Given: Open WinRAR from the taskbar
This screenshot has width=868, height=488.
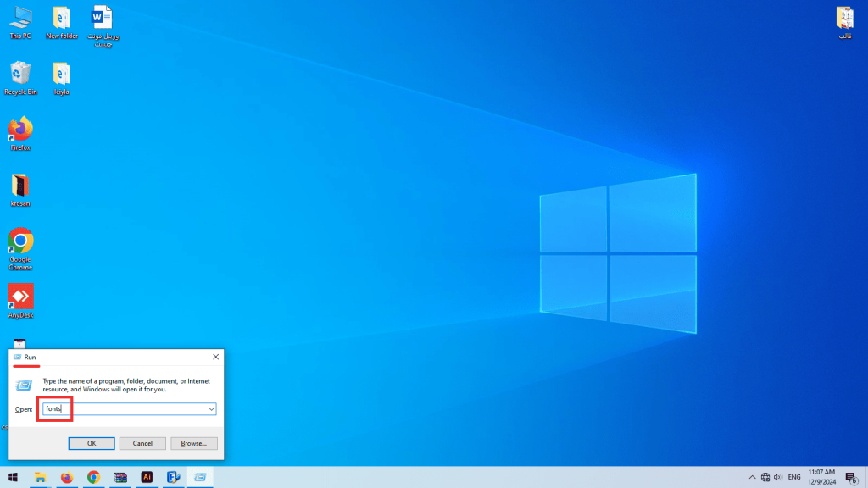Looking at the screenshot, I should click(x=120, y=477).
